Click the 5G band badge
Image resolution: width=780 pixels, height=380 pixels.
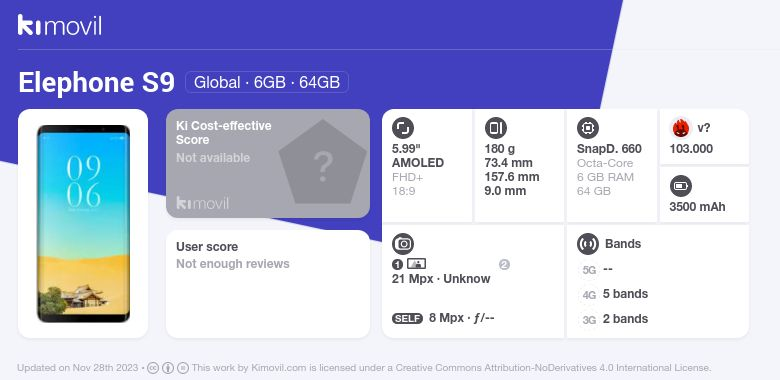click(x=589, y=270)
